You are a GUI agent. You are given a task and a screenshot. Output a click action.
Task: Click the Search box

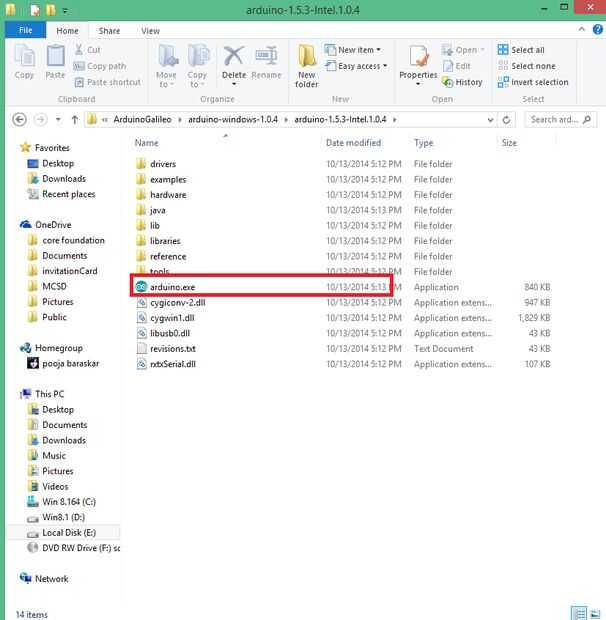[x=560, y=119]
